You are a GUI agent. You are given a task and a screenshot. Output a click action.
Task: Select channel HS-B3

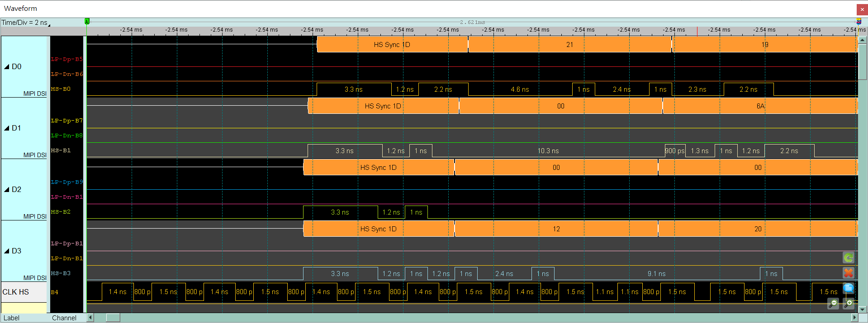tap(61, 273)
